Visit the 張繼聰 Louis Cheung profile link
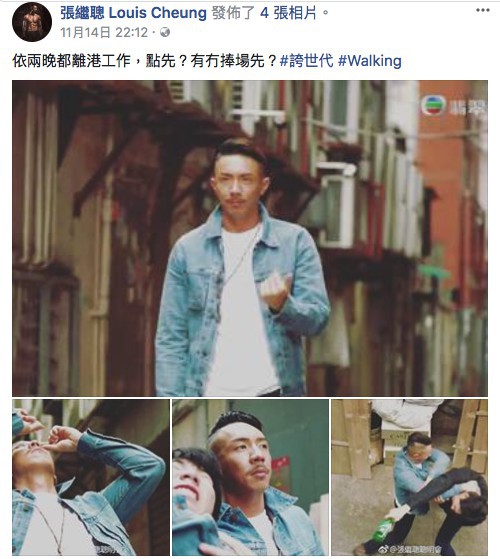The image size is (500, 559). click(x=133, y=13)
